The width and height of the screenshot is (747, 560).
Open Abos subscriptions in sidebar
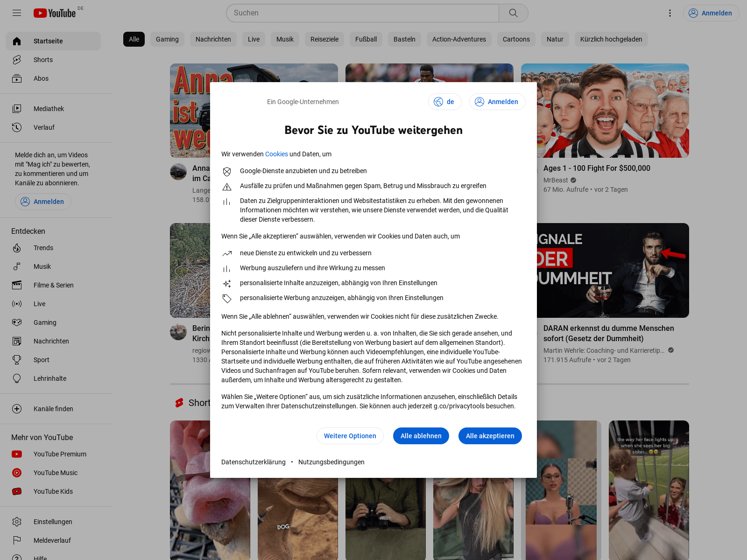[x=53, y=78]
